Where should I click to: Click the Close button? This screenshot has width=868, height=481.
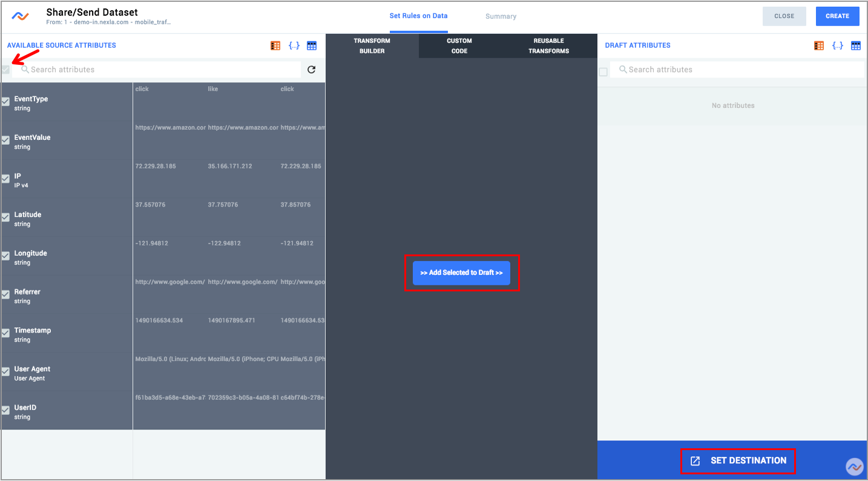(784, 16)
